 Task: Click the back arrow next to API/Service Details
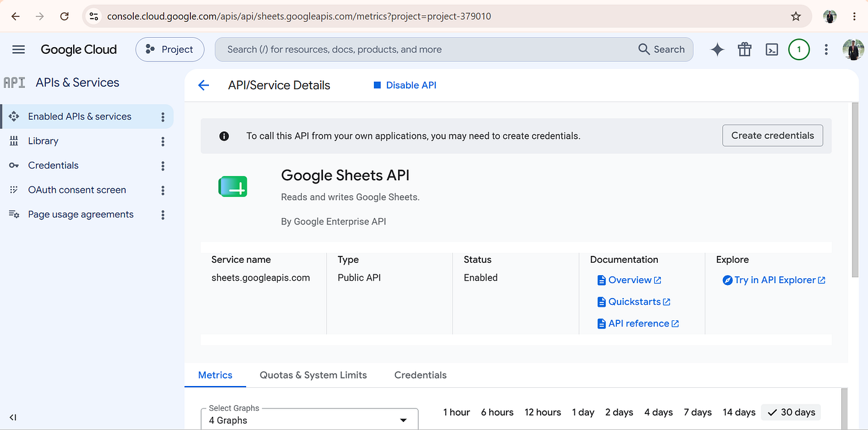pos(203,86)
